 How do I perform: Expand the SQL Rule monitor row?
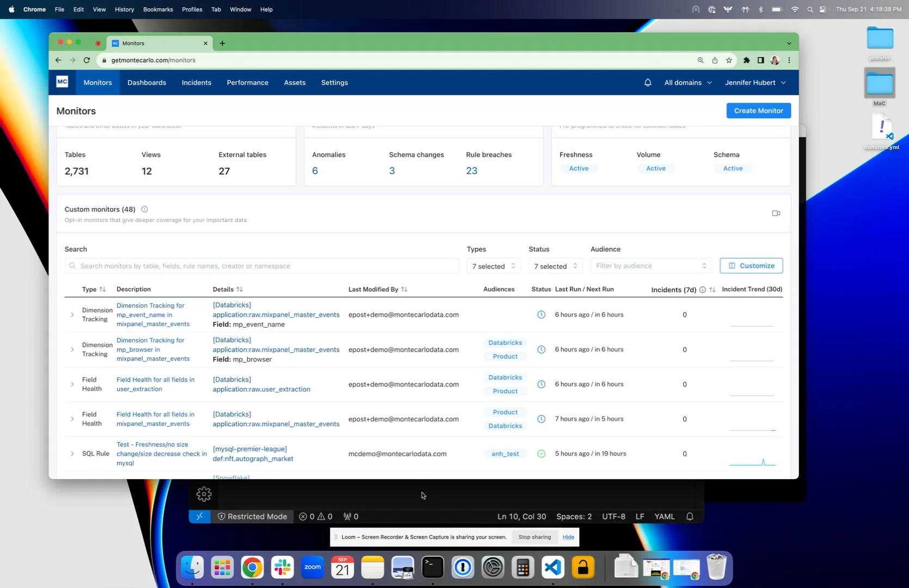(72, 454)
